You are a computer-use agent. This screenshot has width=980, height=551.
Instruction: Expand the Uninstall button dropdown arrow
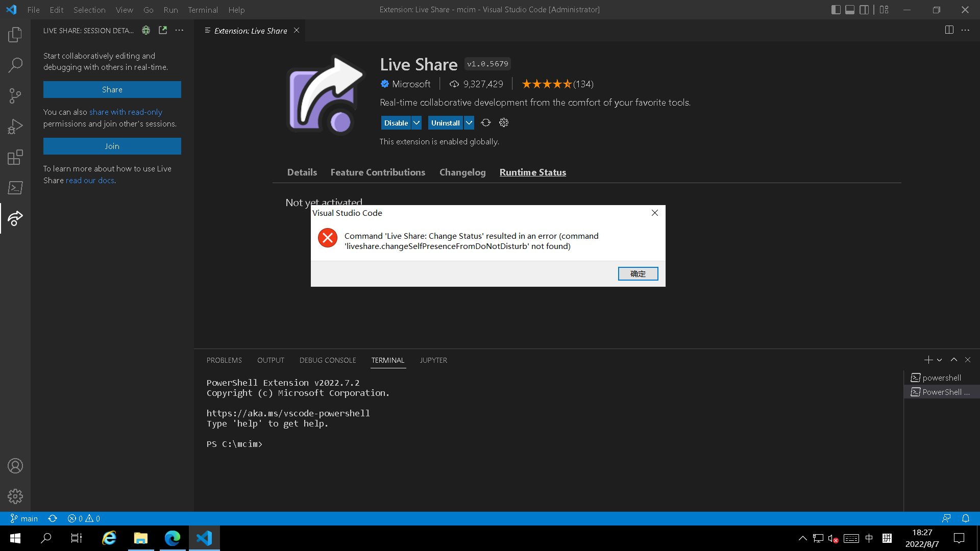coord(469,123)
